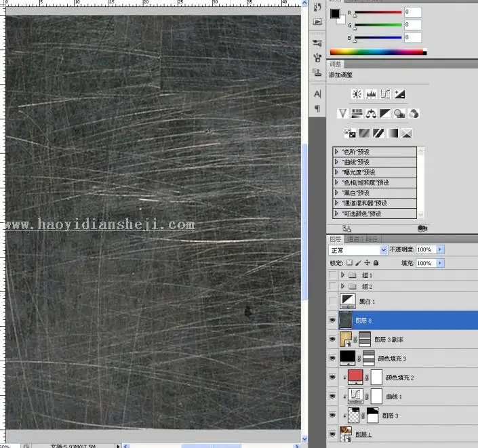478x448 pixels.
Task: Hide layer 图层 3
Action: point(333,415)
